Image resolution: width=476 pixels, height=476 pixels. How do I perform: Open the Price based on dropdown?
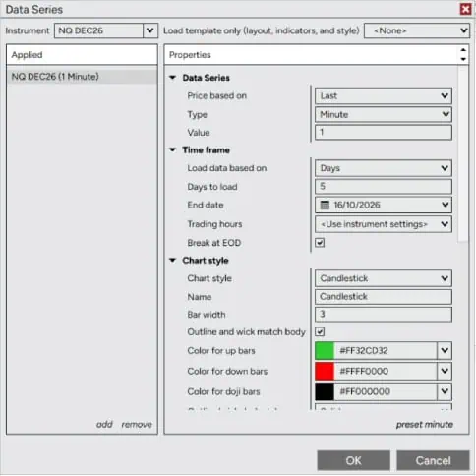tap(384, 95)
